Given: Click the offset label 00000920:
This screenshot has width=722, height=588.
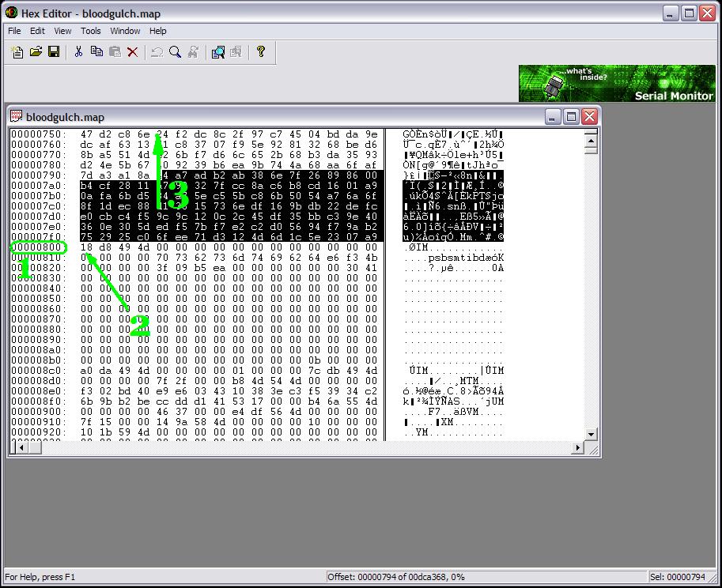Looking at the screenshot, I should (39, 432).
